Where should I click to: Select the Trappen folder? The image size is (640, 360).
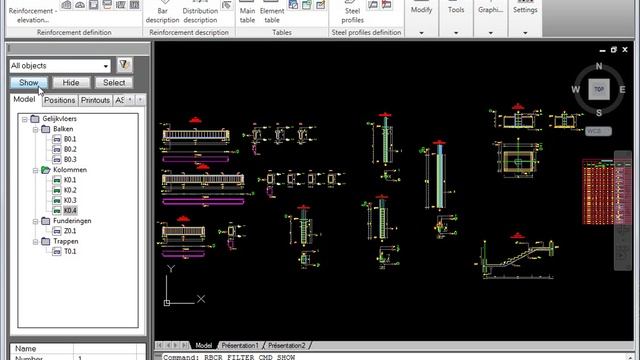point(65,241)
